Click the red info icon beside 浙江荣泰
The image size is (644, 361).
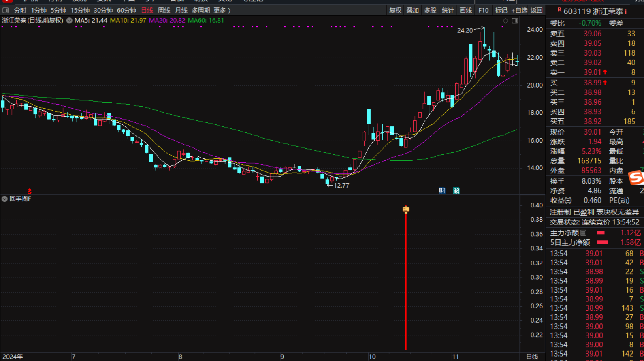(x=626, y=11)
